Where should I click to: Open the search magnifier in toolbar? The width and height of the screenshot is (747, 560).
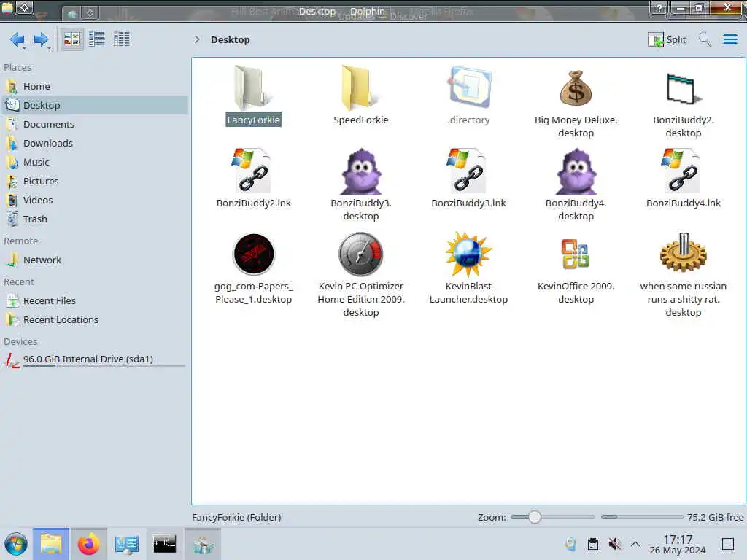point(704,39)
